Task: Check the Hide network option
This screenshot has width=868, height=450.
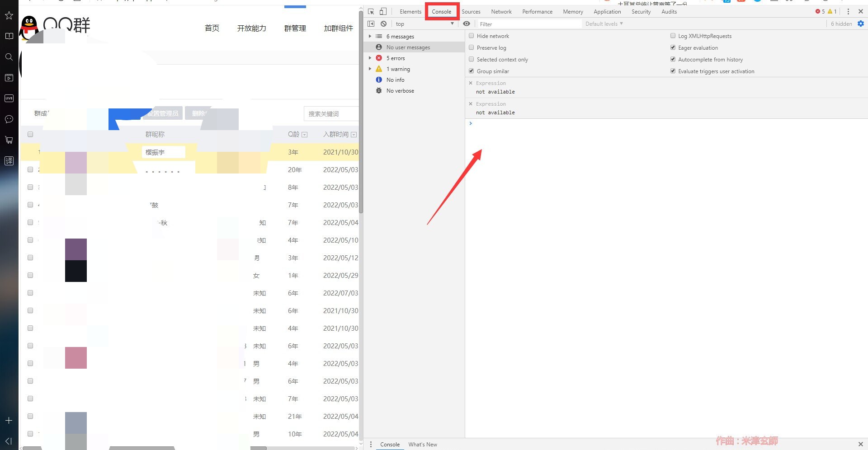Action: [472, 36]
